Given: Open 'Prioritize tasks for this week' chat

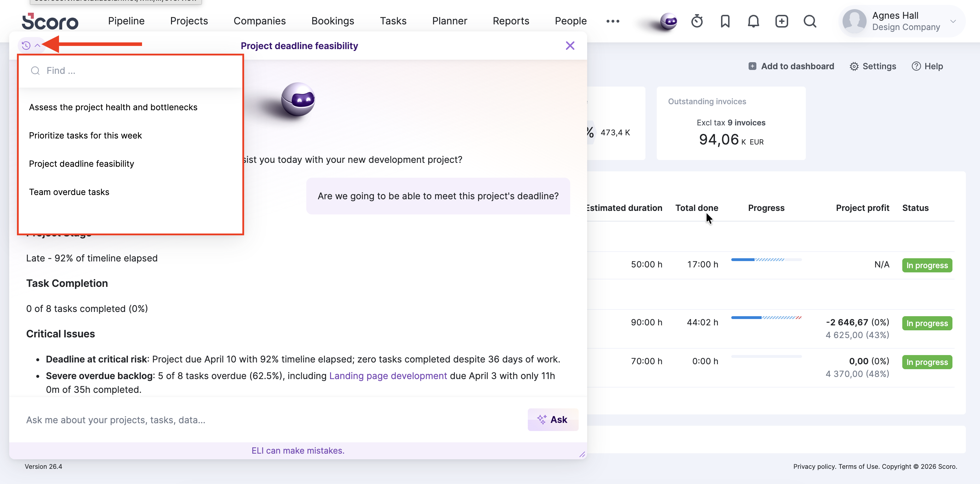Looking at the screenshot, I should [85, 135].
